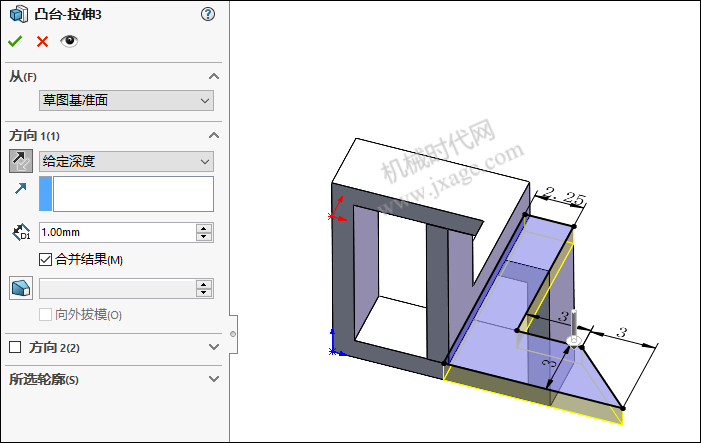Open the help question mark icon

pyautogui.click(x=208, y=14)
